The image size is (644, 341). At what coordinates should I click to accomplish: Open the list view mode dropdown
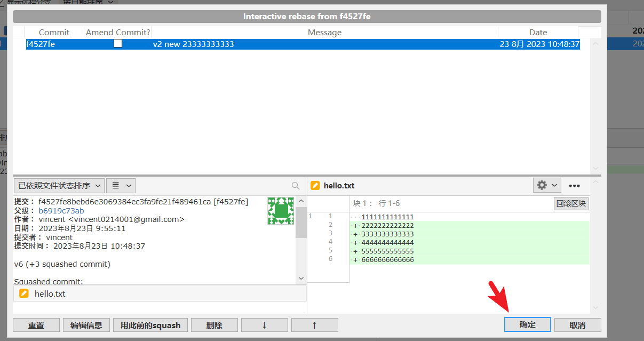[x=121, y=186]
